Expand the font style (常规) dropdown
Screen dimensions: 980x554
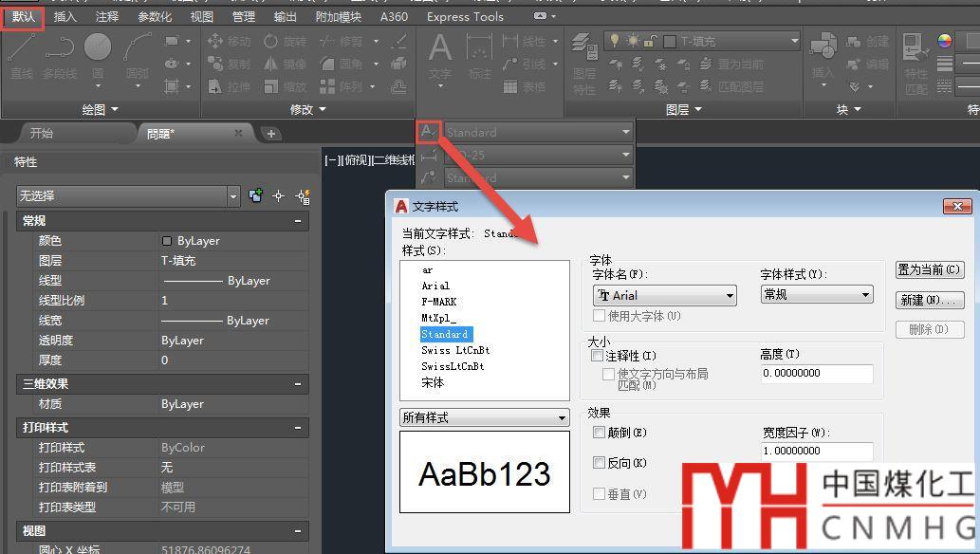pos(816,295)
